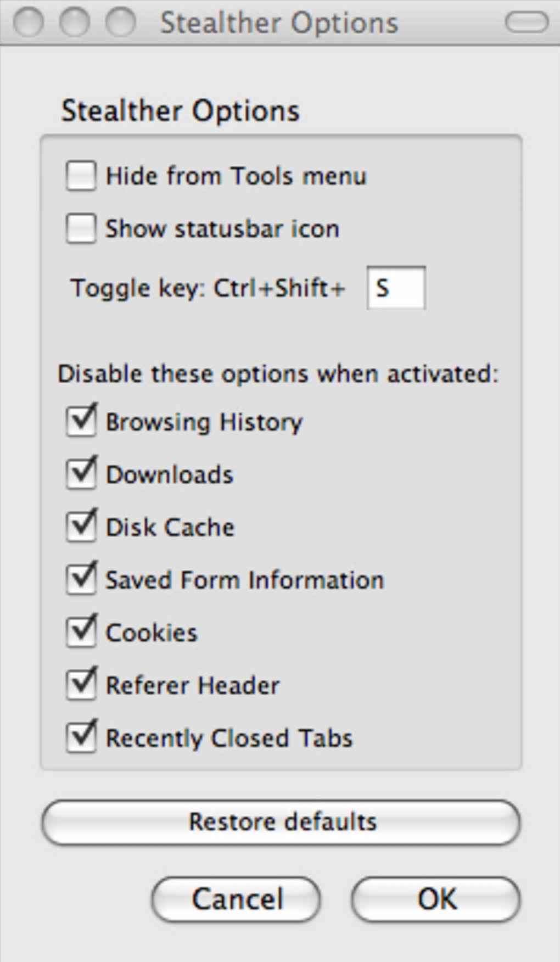Screen dimensions: 560x962
Task: Toggle off Referer Header option
Action: [x=81, y=685]
